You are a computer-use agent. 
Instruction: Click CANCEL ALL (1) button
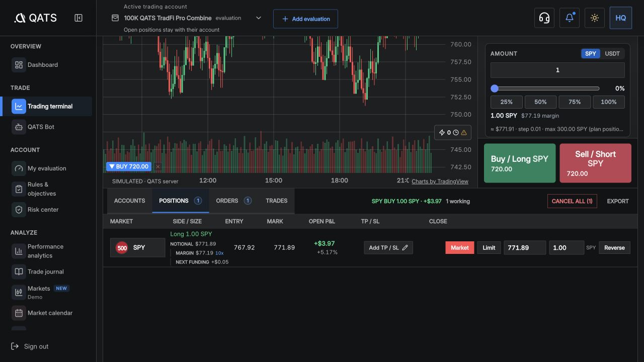point(572,201)
